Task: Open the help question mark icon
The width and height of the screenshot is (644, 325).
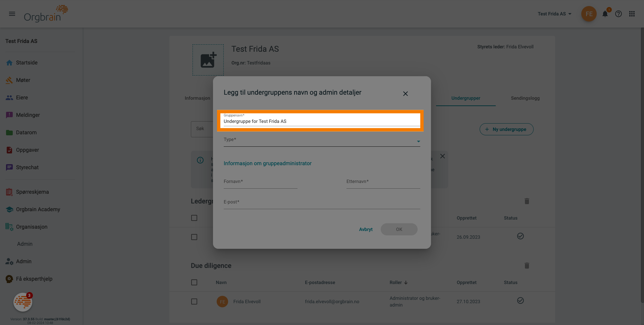Action: 619,14
